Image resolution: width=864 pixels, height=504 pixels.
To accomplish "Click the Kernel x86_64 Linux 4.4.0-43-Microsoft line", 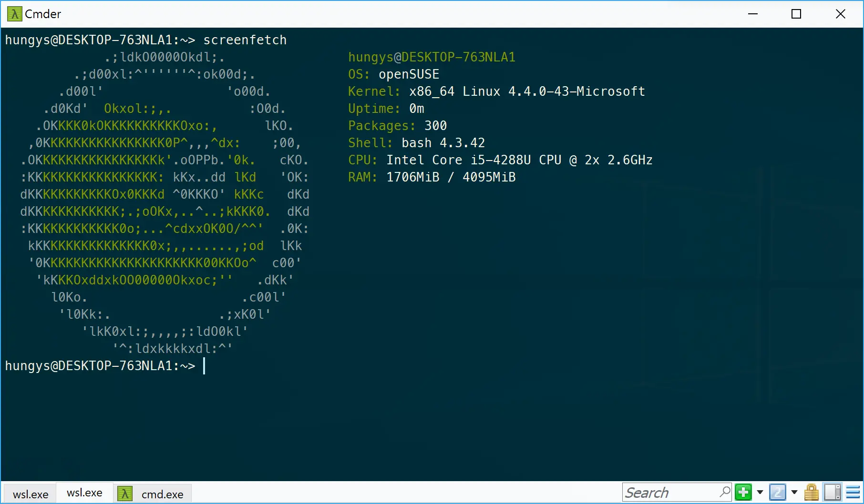I will coord(497,91).
